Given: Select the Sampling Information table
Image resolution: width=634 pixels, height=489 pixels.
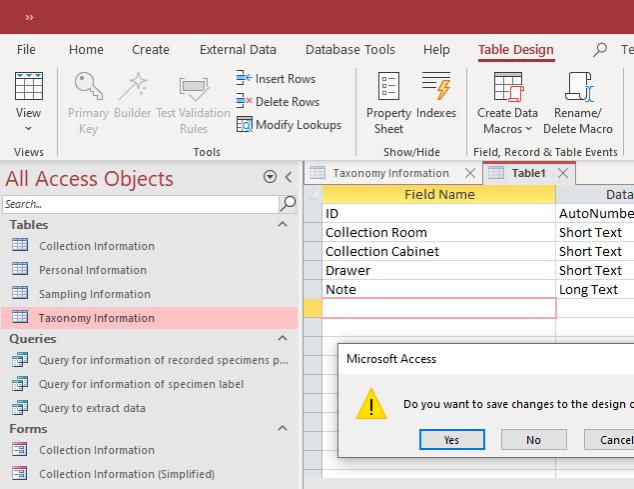Looking at the screenshot, I should click(x=150, y=294).
